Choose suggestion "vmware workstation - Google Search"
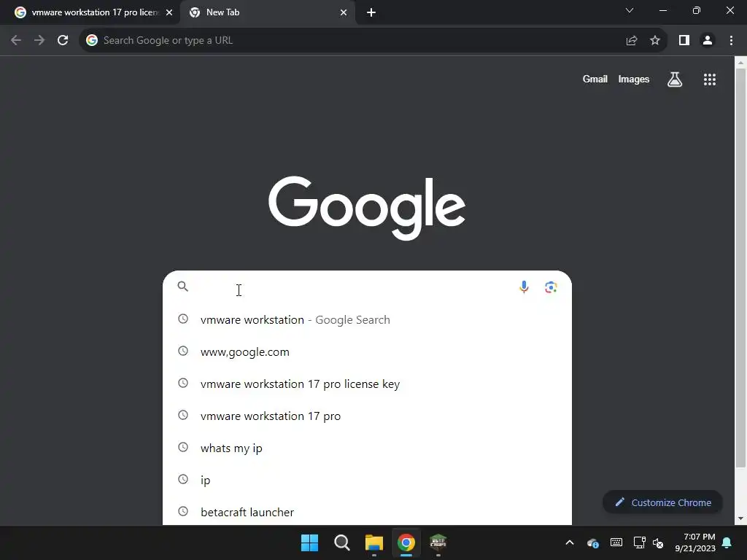 click(x=367, y=319)
